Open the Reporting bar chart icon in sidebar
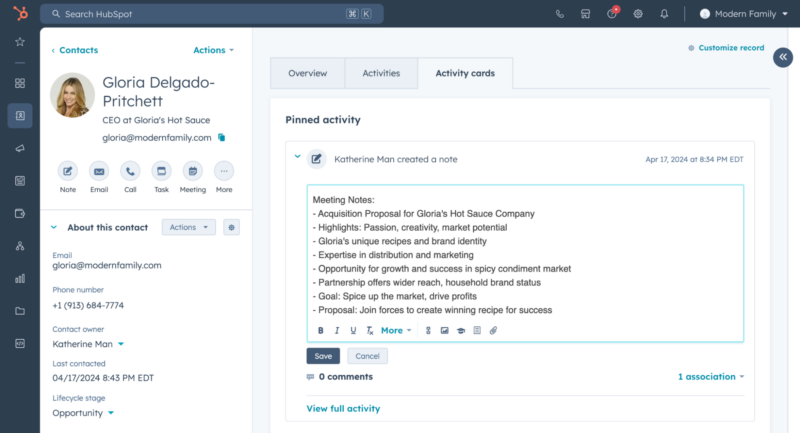Viewport: 800px width, 433px height. [x=20, y=278]
